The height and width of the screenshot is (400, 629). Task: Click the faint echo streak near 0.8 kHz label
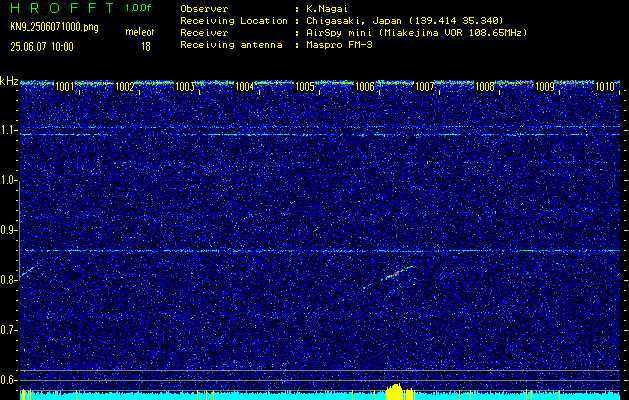point(28,271)
